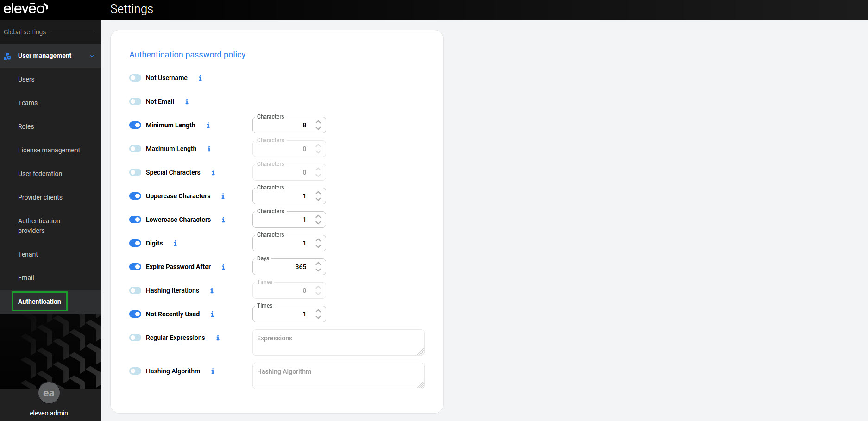Click the eleveo admin avatar

(x=49, y=393)
